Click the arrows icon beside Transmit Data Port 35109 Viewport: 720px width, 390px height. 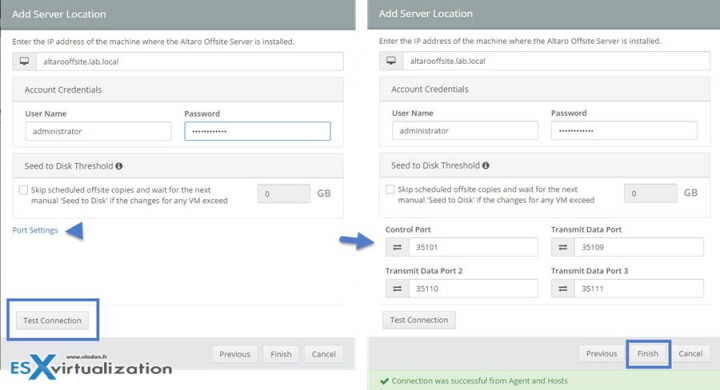tap(562, 247)
